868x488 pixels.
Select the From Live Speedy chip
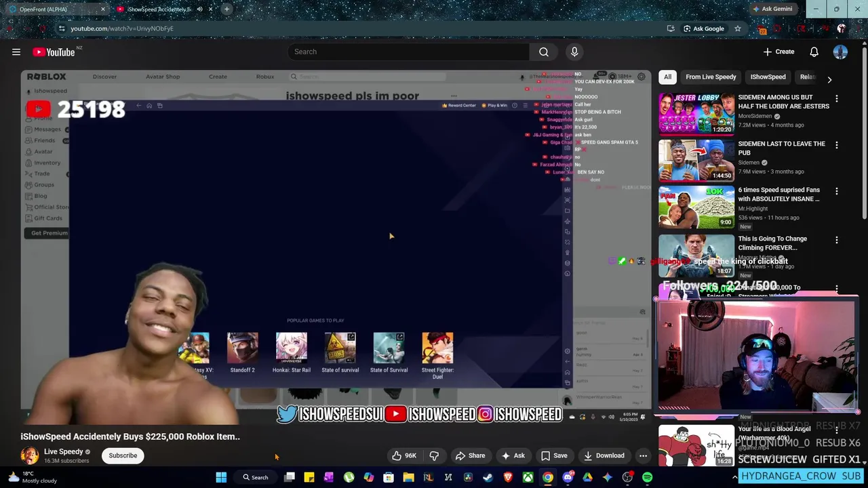point(711,77)
